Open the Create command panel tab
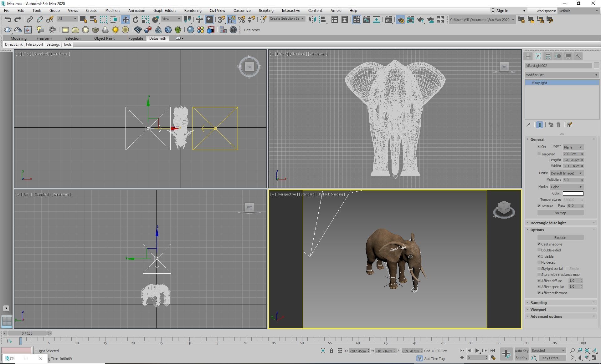Screen dimensions: 601x364 pyautogui.click(x=528, y=56)
